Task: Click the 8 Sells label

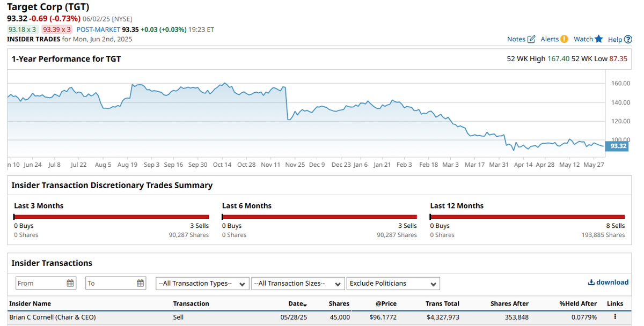Action: (616, 226)
